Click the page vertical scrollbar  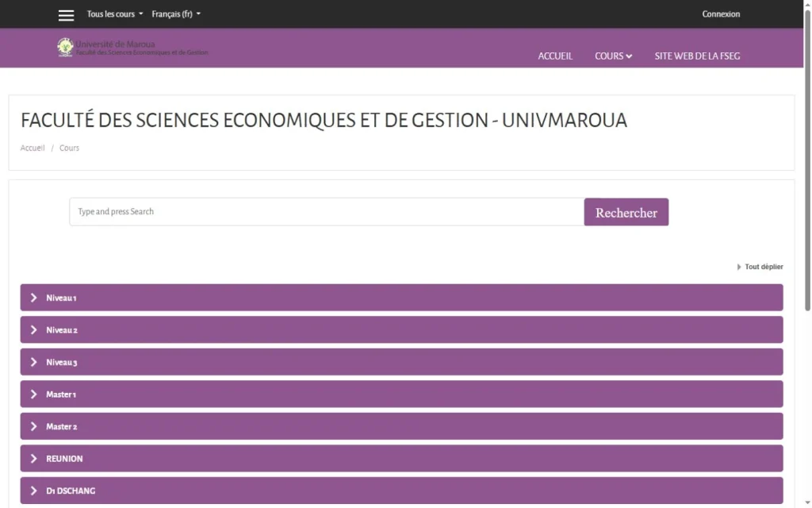(807, 160)
